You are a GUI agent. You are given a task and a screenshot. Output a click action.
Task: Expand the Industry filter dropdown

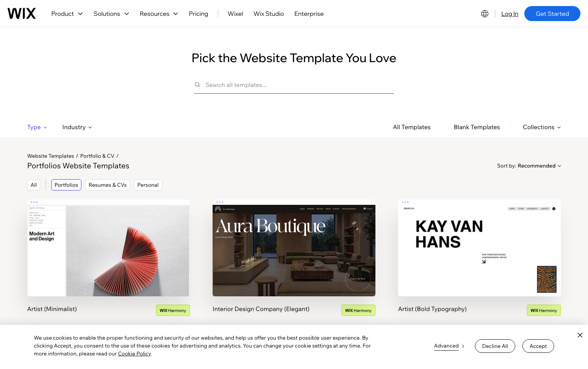77,127
